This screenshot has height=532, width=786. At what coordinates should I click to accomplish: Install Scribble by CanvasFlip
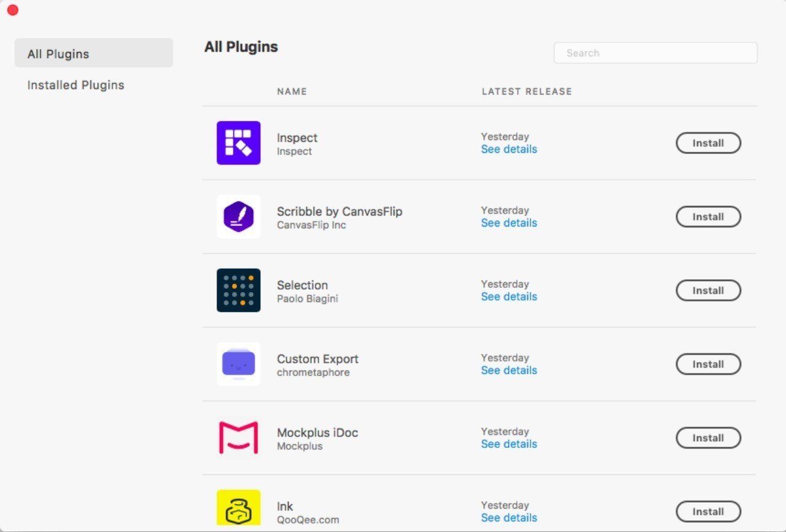click(708, 217)
